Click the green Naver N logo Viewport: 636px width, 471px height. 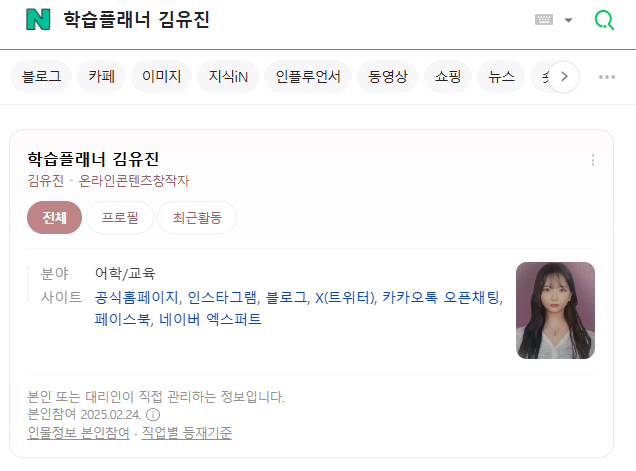(38, 19)
